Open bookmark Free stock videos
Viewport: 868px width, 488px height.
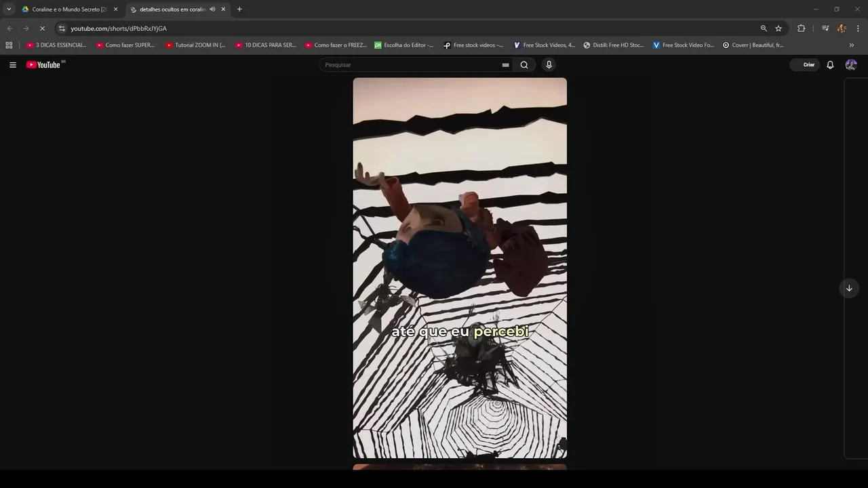coord(473,45)
